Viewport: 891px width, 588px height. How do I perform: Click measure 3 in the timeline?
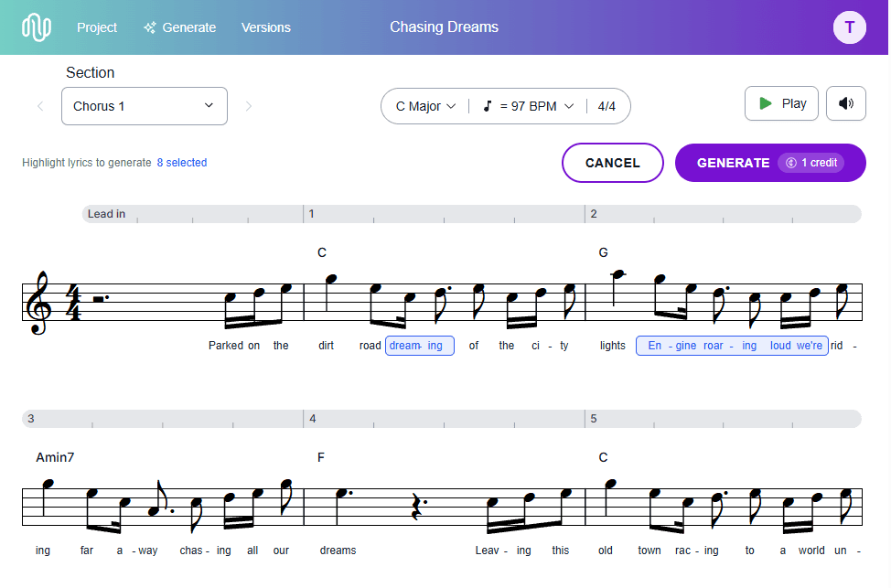click(x=31, y=419)
